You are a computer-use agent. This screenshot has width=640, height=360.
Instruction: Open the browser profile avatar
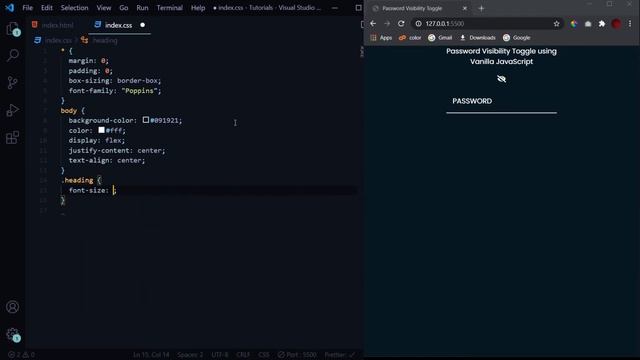pos(616,24)
